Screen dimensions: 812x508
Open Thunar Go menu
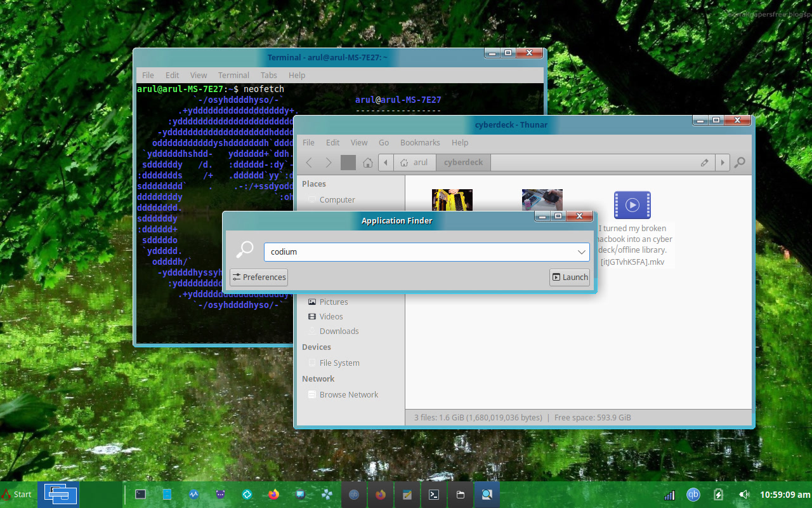384,142
